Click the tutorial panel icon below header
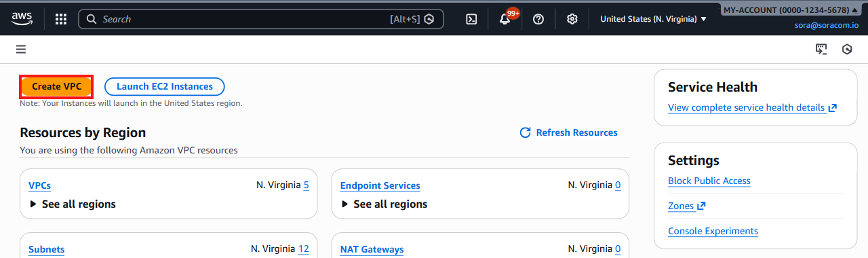 point(821,49)
